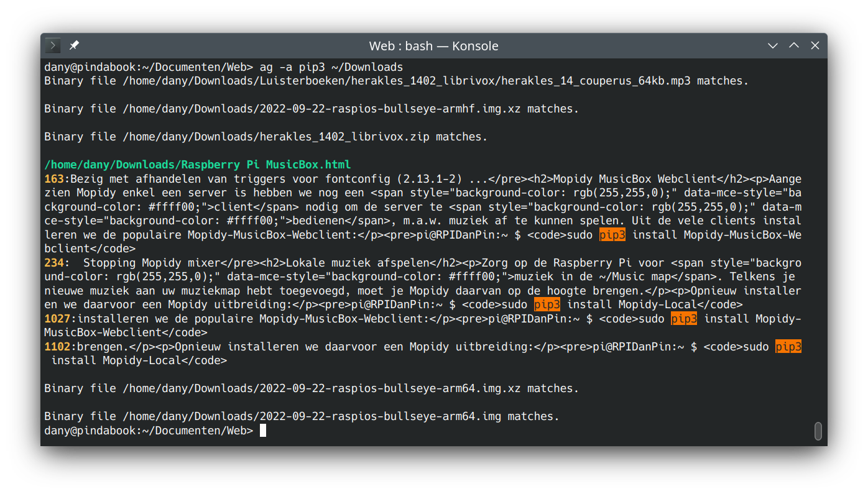Click the text 'Lokale muziek afspelen'
This screenshot has height=494, width=868.
click(358, 263)
